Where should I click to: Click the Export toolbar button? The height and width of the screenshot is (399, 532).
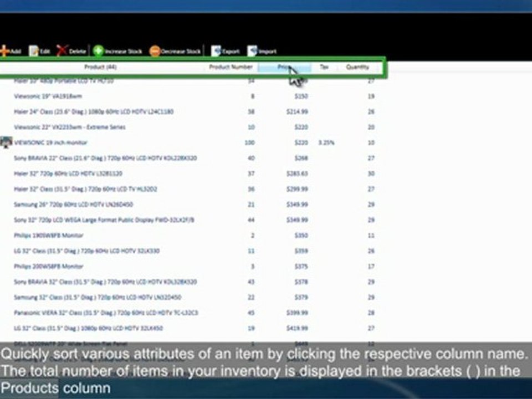point(226,51)
